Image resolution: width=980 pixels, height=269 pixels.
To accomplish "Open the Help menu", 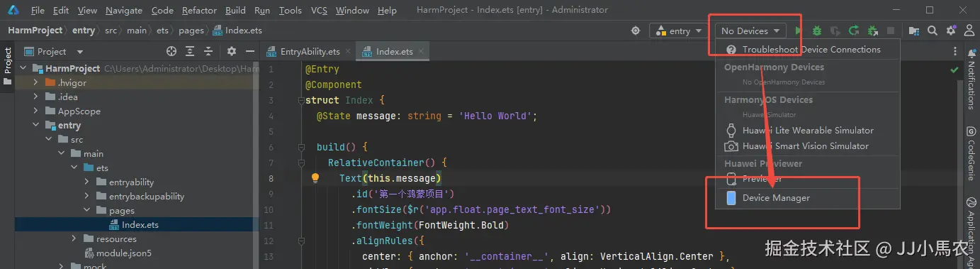I will 387,11.
